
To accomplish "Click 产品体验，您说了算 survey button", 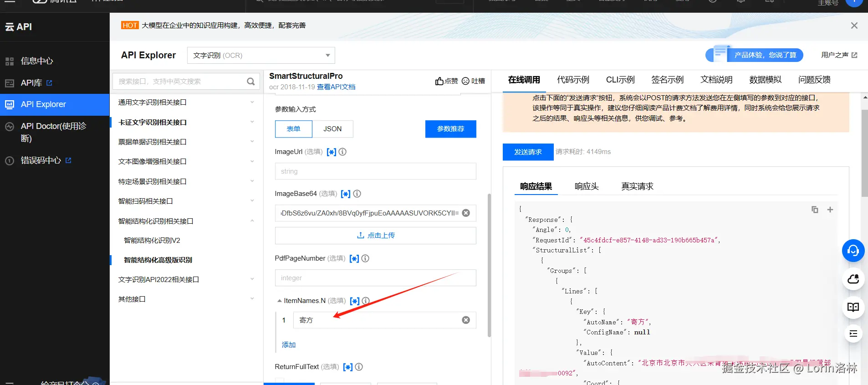I will [755, 55].
